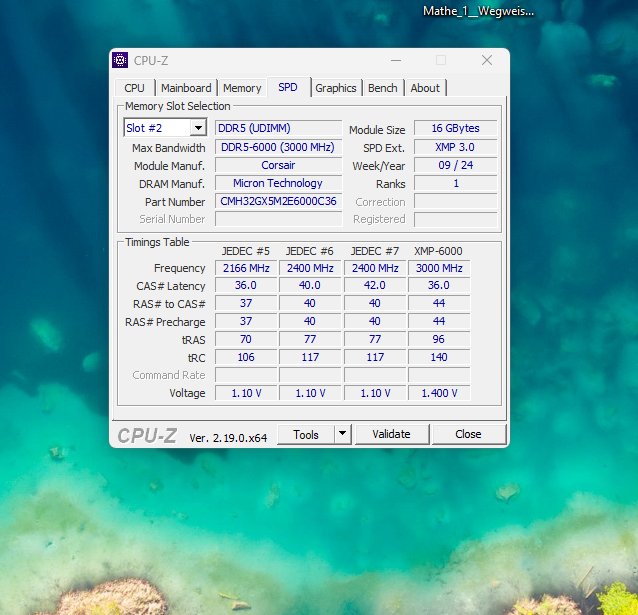Click the empty Serial Number field
The image size is (638, 615).
tap(278, 219)
